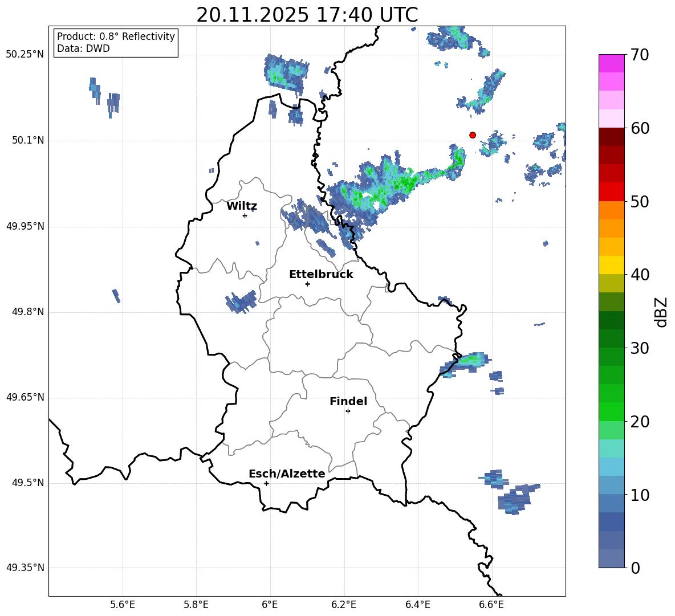Click the Data: DWD text
The height and width of the screenshot is (616, 675).
click(83, 48)
